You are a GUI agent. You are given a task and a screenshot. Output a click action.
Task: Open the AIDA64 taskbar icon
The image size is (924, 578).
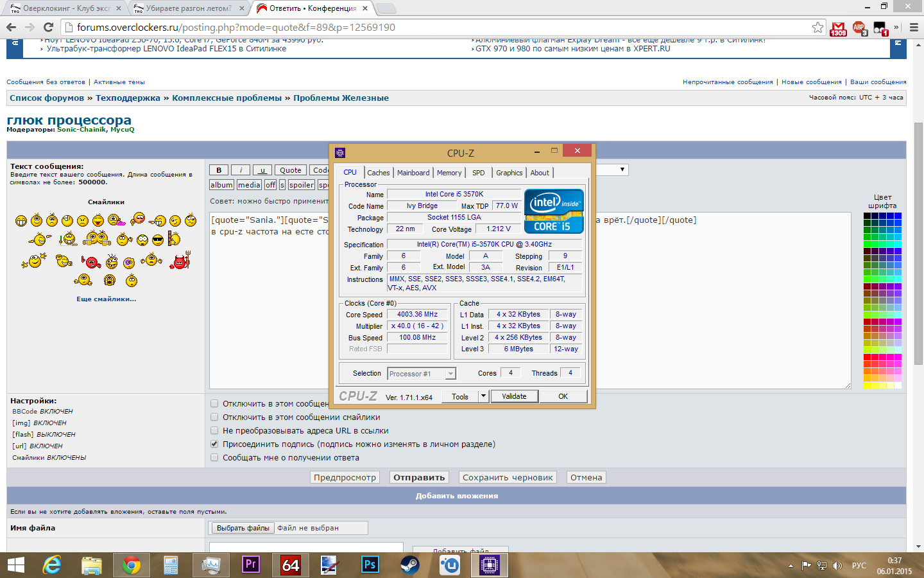pos(291,565)
